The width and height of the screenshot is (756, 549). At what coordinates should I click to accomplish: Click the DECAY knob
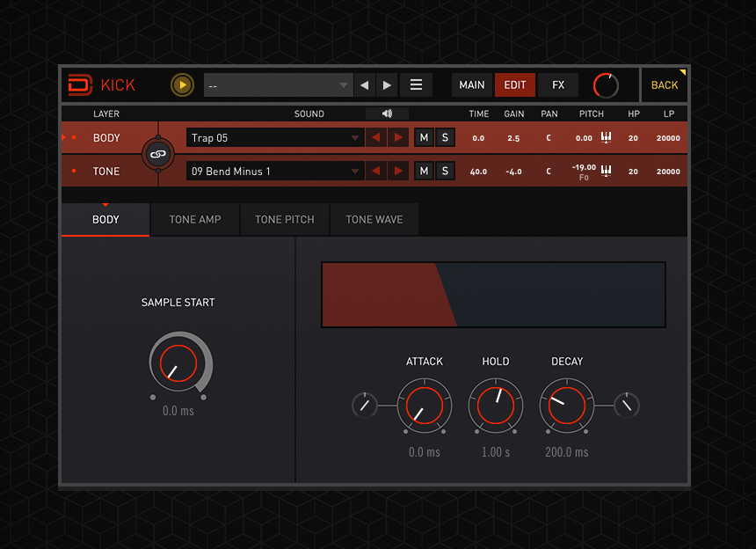[x=567, y=406]
